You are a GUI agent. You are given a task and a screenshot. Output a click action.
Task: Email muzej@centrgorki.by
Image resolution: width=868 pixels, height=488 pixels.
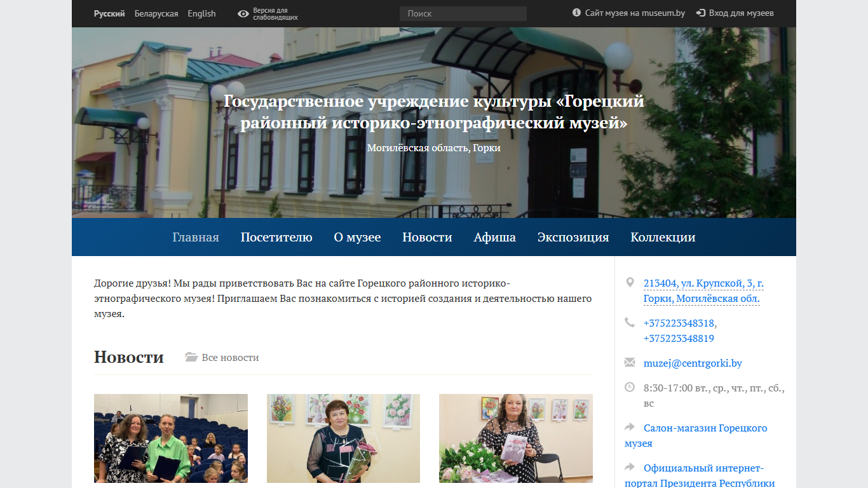point(693,363)
